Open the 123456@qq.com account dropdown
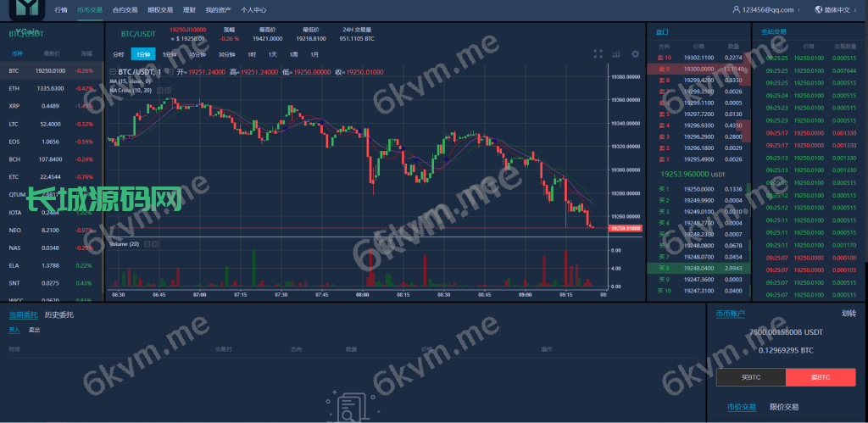Screen dimensions: 868x423 click(766, 10)
